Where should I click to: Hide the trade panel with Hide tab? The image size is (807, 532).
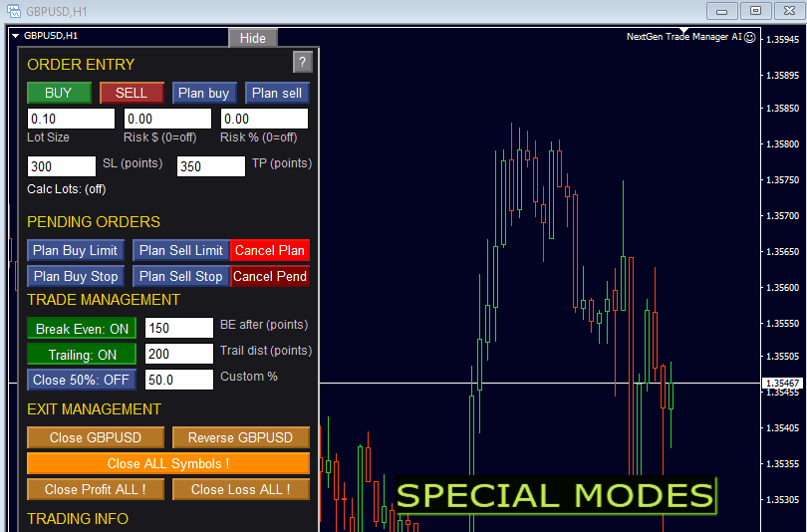tap(253, 38)
